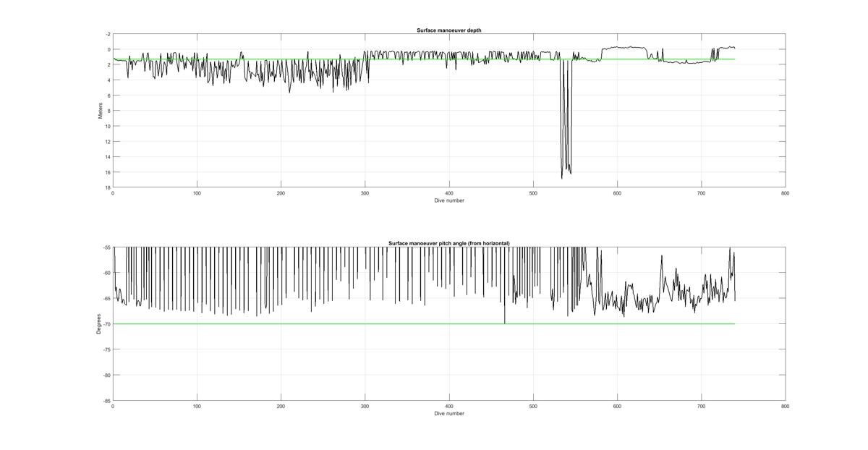
Task: Click the -2 tick on the Meters axis
Action: click(x=109, y=34)
